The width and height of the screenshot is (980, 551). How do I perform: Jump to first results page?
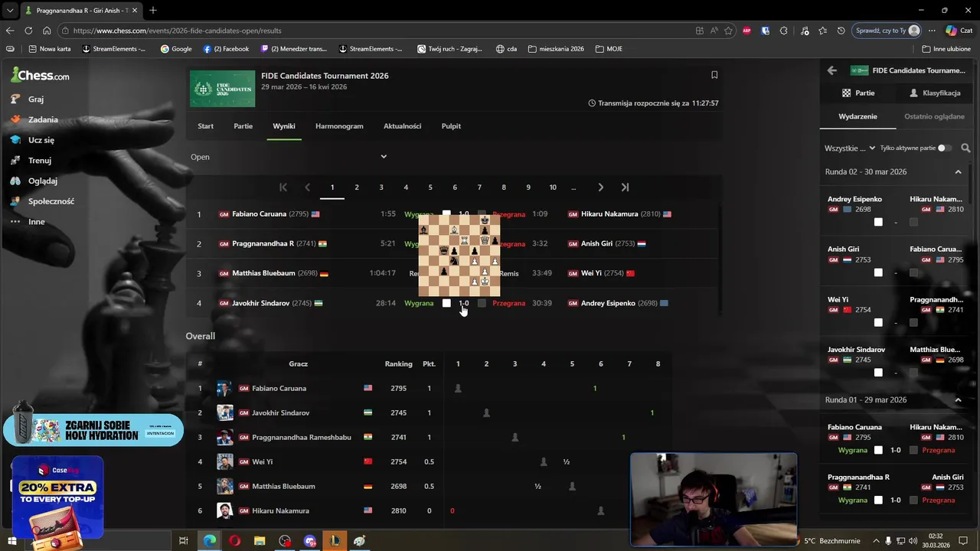(x=283, y=187)
